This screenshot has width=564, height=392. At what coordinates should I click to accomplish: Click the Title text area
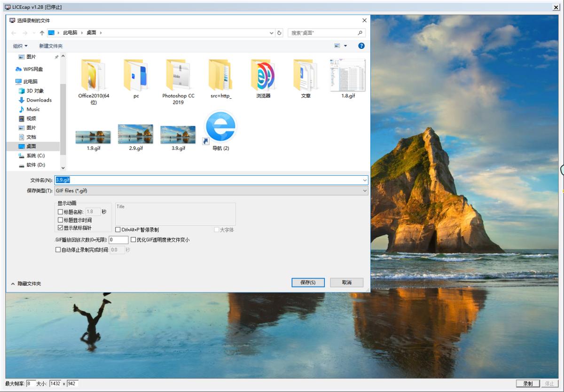tap(175, 214)
